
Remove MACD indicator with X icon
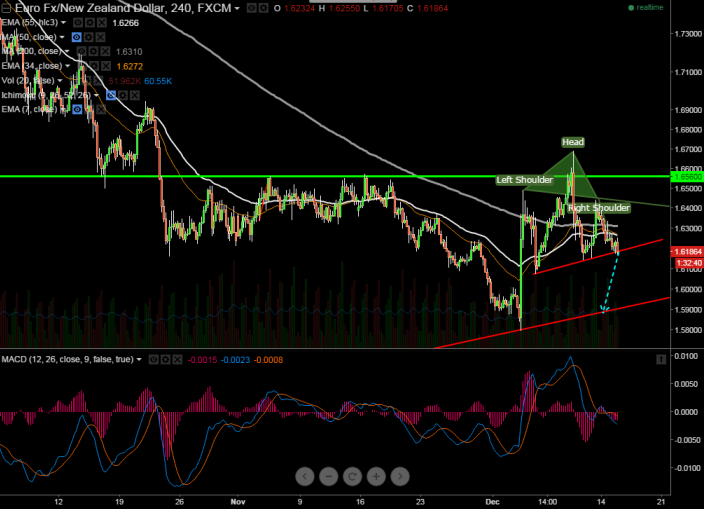[177, 360]
